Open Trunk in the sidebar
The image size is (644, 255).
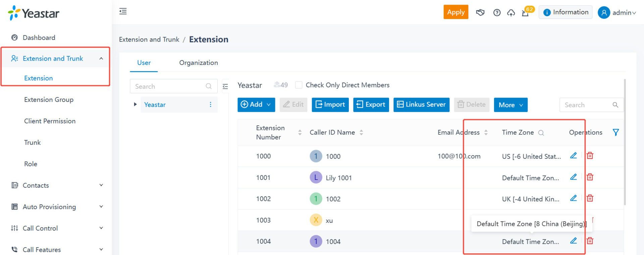point(32,142)
